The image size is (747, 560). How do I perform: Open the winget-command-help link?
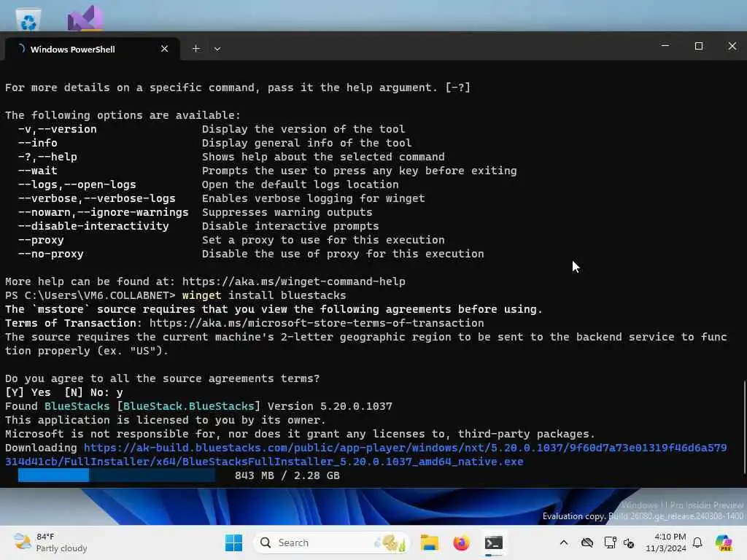pyautogui.click(x=293, y=281)
